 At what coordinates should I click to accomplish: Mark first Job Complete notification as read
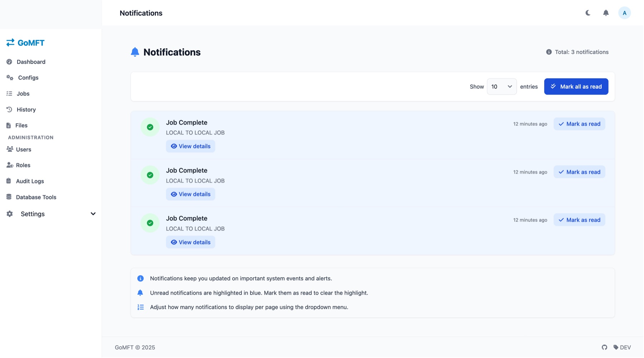pyautogui.click(x=579, y=124)
